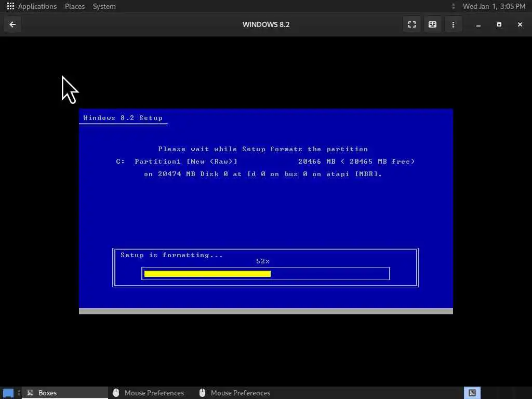The width and height of the screenshot is (532, 399).
Task: Click 'Please wait while Setup formats' message
Action: click(x=263, y=149)
